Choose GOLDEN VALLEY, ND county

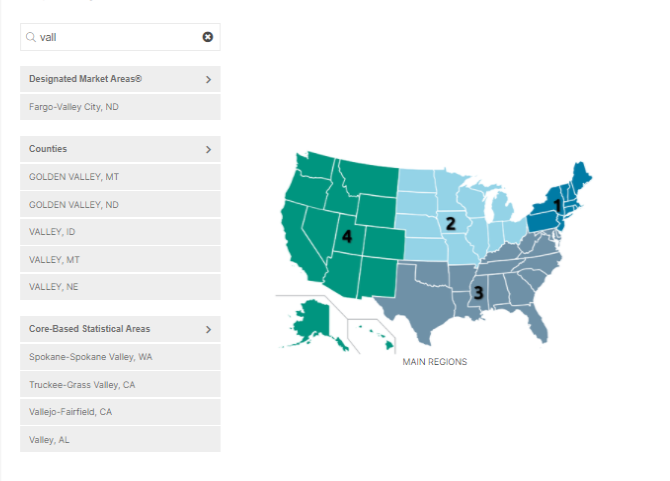[x=120, y=204]
